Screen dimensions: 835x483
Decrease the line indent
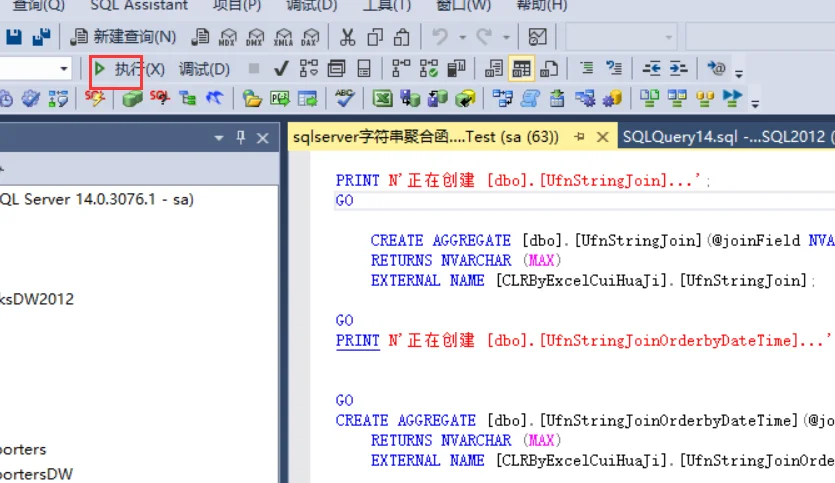coord(651,68)
